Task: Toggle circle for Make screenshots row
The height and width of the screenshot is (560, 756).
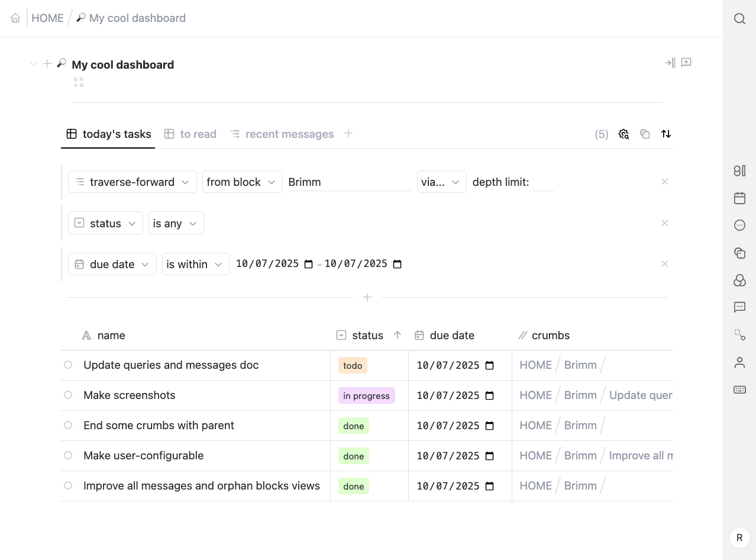Action: point(68,395)
